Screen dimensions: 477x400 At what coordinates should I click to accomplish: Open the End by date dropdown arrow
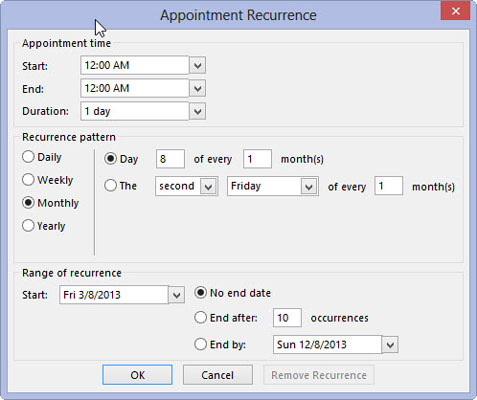click(390, 345)
